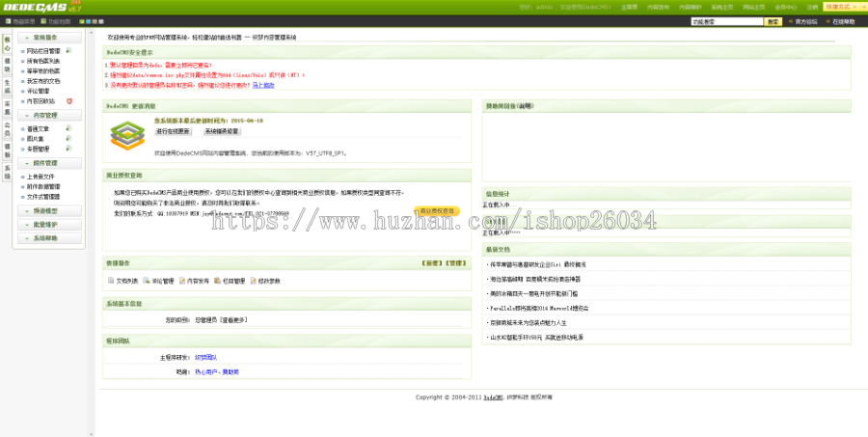Image resolution: width=868 pixels, height=437 pixels.
Task: Click speaker icon beside 官方论坛
Action: click(790, 21)
